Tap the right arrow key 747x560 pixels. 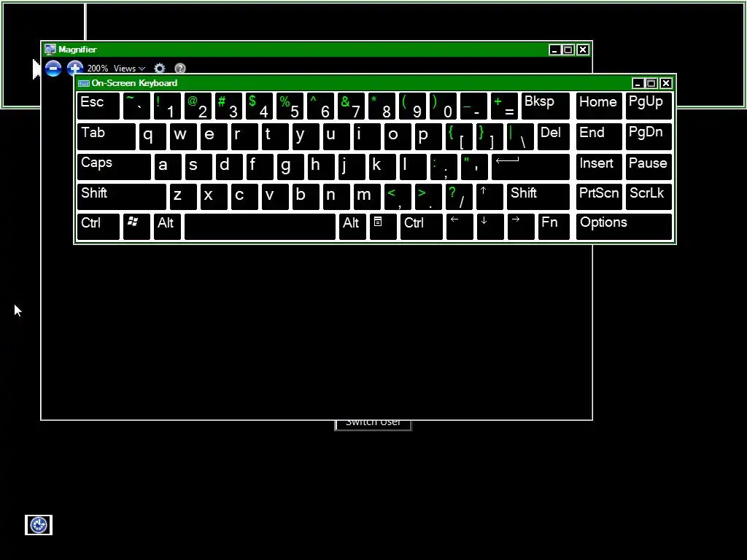pos(521,227)
